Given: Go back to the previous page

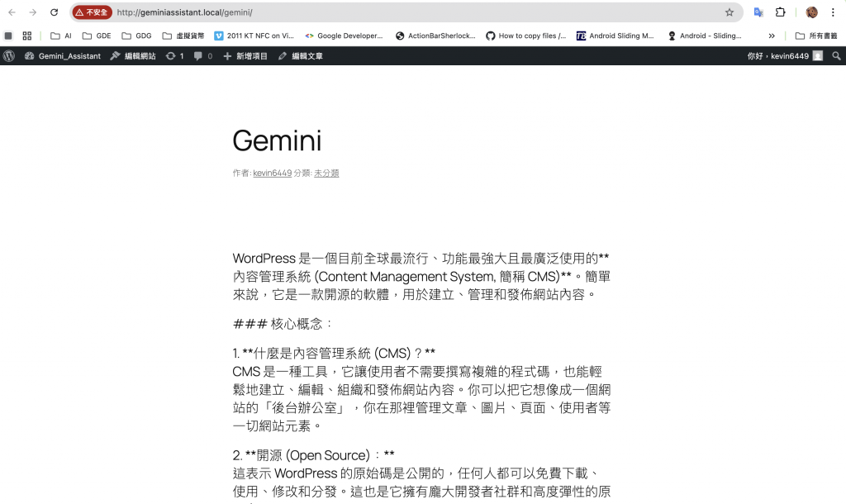Looking at the screenshot, I should [x=12, y=12].
